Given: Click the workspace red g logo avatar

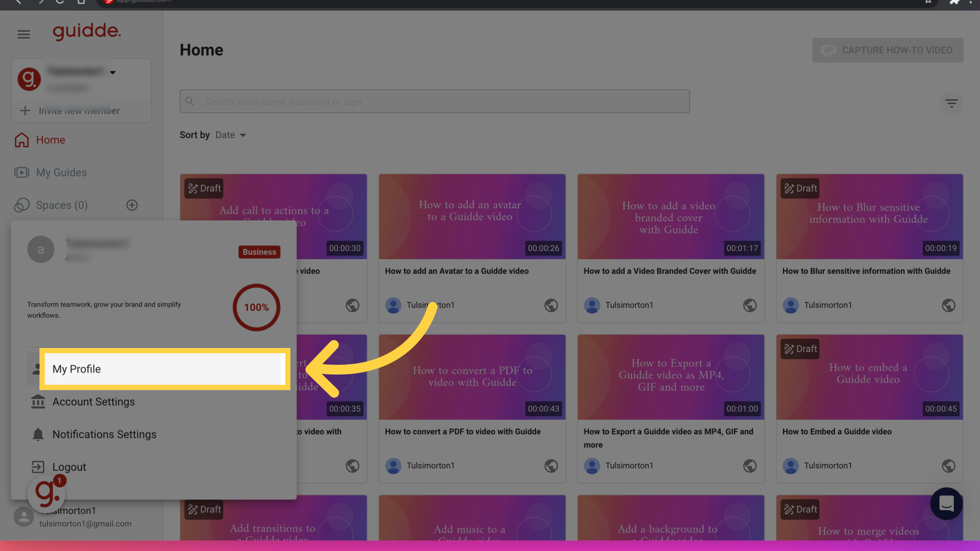Looking at the screenshot, I should pyautogui.click(x=29, y=79).
